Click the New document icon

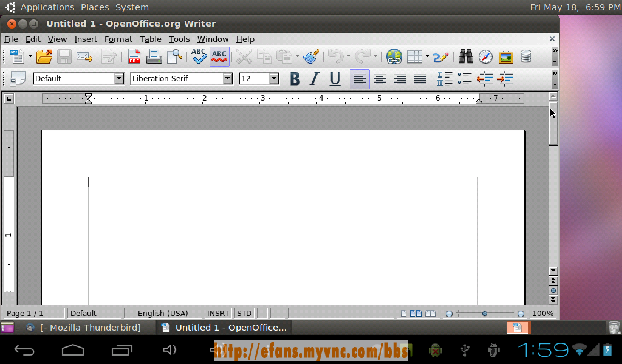point(16,56)
